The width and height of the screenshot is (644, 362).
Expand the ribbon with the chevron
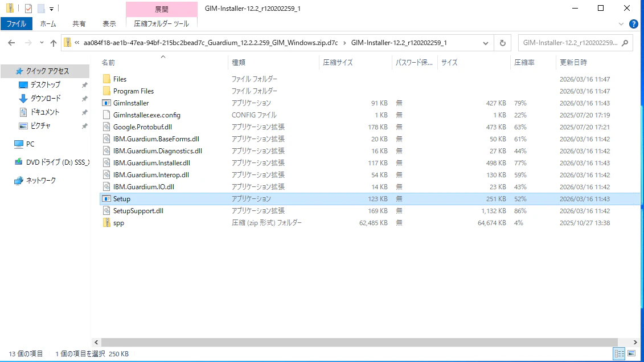tap(621, 25)
